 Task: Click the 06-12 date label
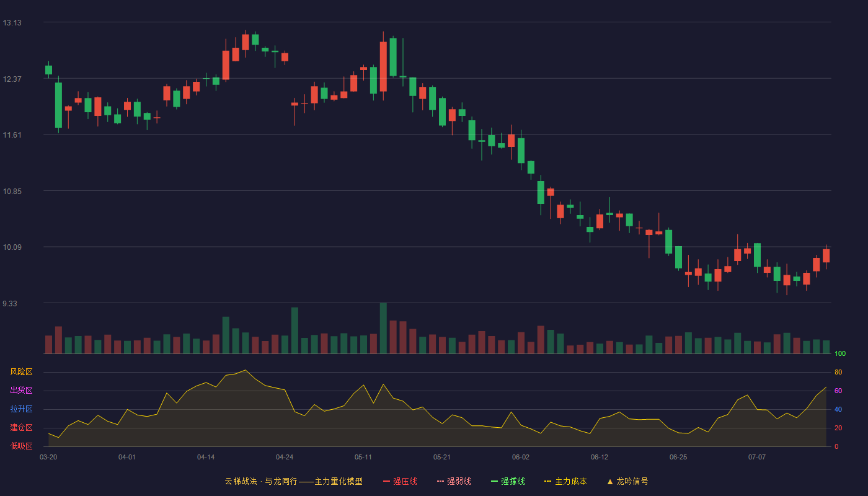pyautogui.click(x=600, y=457)
